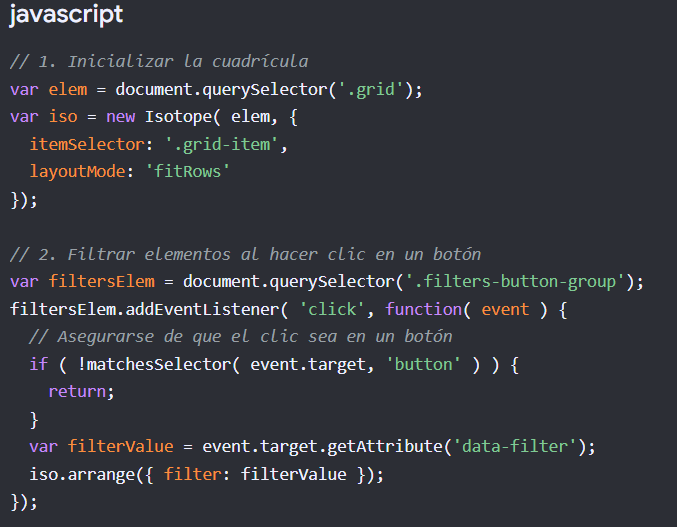The width and height of the screenshot is (677, 527).
Task: Click the 'click' event string
Action: click(x=332, y=309)
